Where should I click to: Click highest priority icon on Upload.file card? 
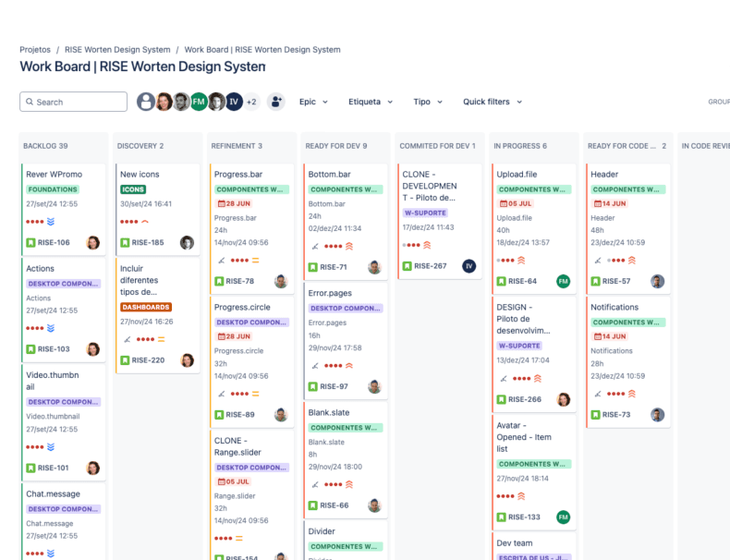[x=521, y=261]
